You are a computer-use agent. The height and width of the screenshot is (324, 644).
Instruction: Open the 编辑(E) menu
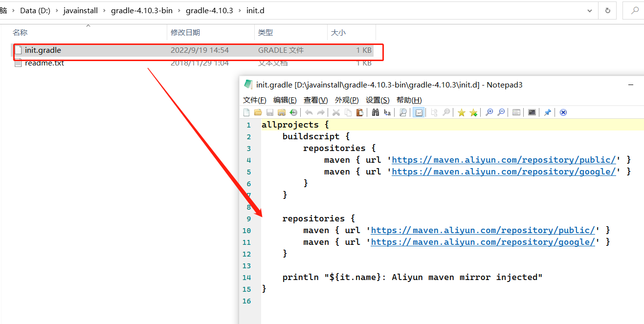(285, 100)
